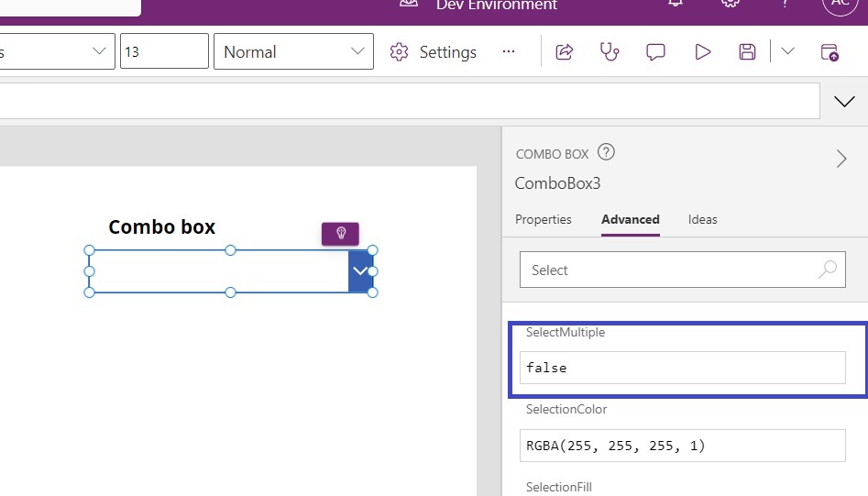
Task: Open the Settings button
Action: tap(434, 52)
